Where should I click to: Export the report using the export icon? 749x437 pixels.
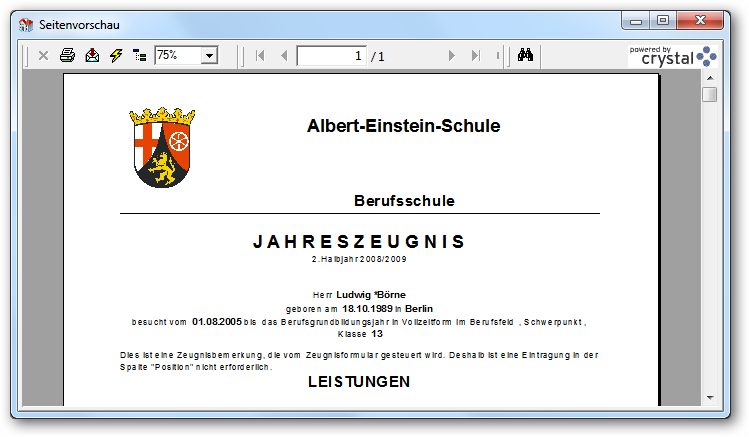[x=92, y=55]
